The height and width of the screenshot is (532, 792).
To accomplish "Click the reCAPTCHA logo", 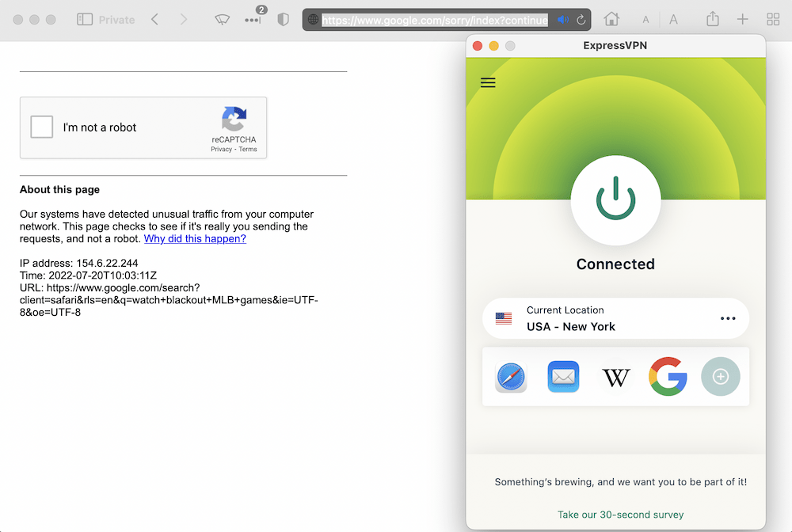I will pyautogui.click(x=234, y=119).
